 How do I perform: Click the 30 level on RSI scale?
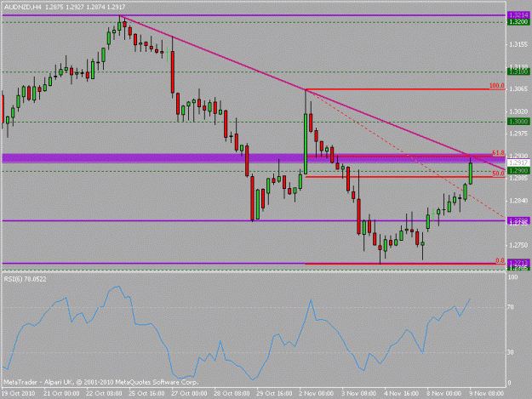click(511, 352)
